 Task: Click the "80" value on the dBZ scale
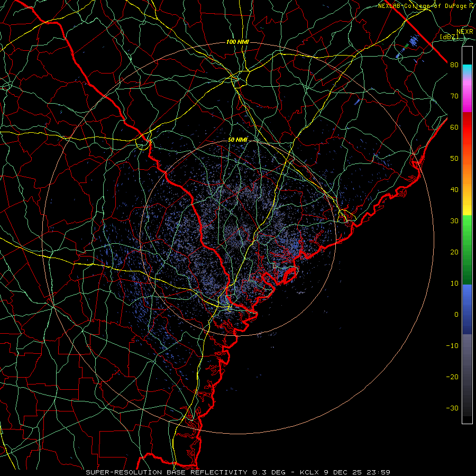454,65
